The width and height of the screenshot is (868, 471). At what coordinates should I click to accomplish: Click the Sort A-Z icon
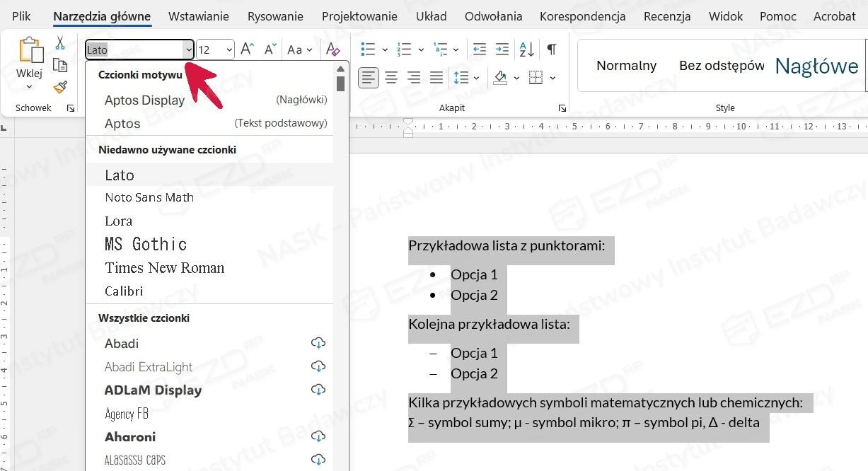[x=527, y=50]
